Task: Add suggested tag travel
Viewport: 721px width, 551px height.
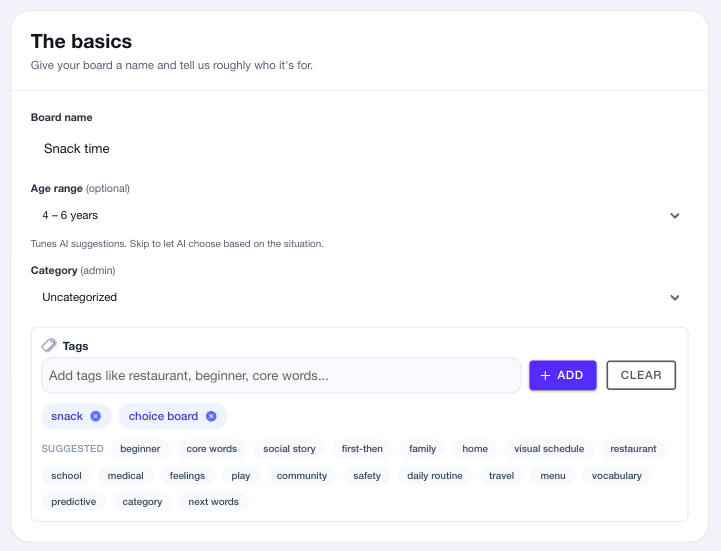Action: (x=501, y=476)
